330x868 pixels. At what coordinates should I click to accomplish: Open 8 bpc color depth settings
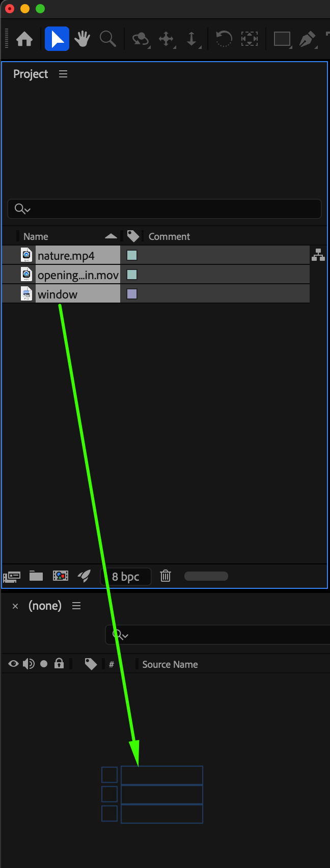(x=126, y=577)
